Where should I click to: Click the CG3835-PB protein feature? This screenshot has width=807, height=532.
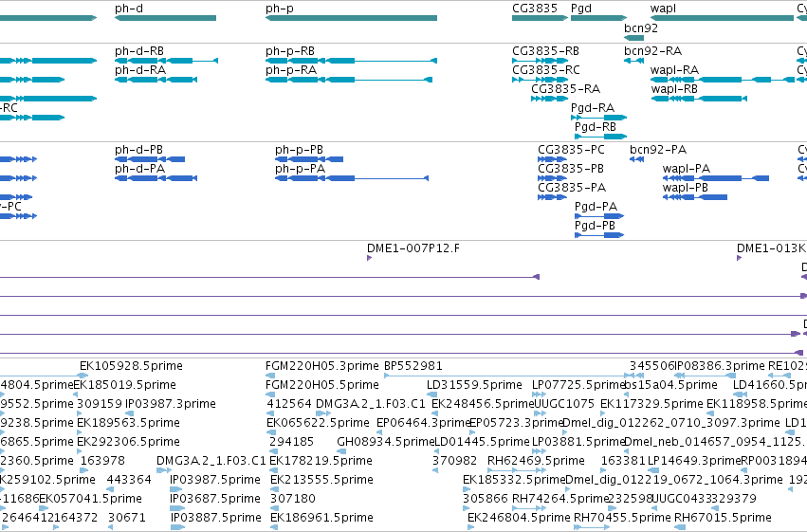click(552, 178)
